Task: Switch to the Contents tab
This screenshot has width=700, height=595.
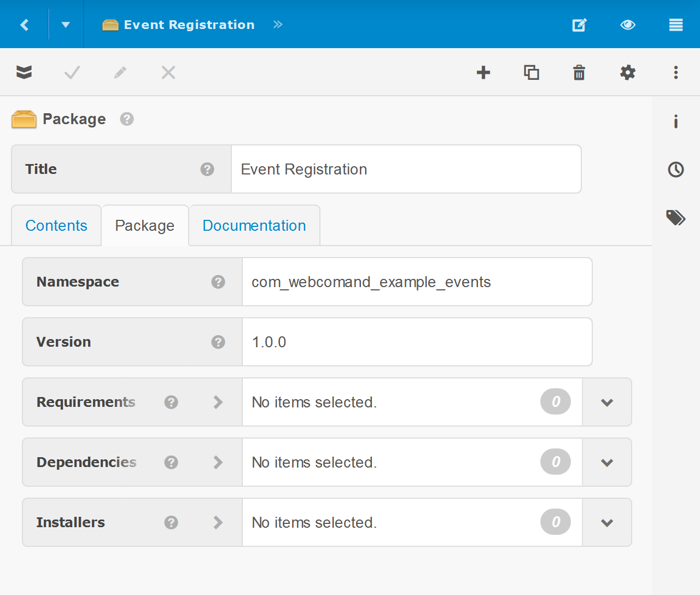Action: pos(56,226)
